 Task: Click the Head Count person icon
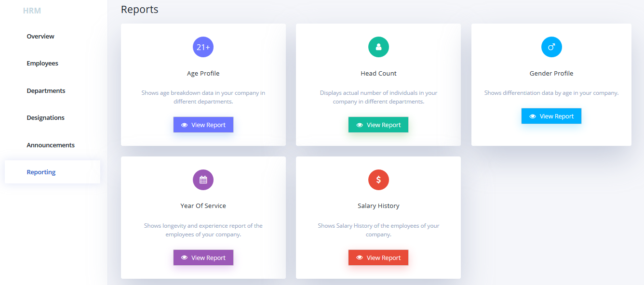(378, 47)
